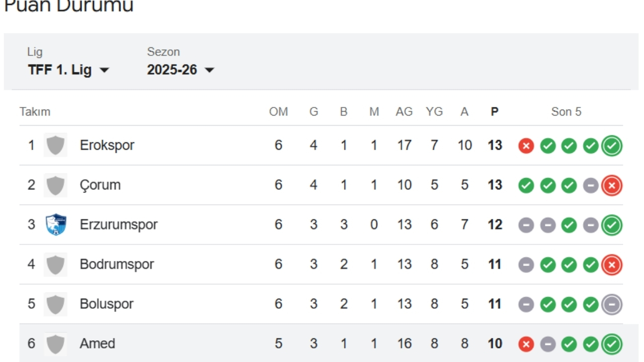Click the Bodrumspor shield logo
The width and height of the screenshot is (644, 362).
(x=55, y=264)
